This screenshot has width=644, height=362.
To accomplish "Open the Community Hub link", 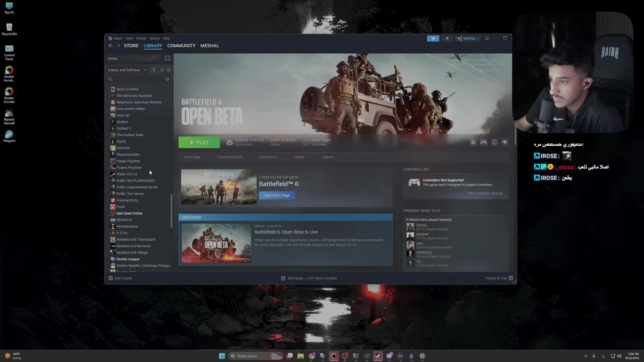I will point(230,157).
